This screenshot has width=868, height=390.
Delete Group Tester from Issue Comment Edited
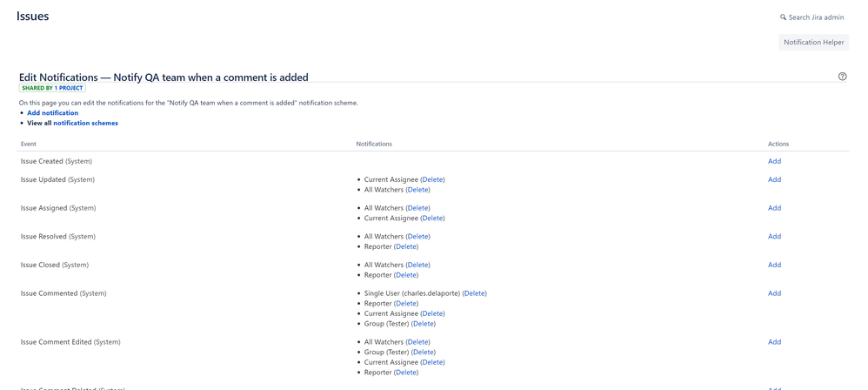pyautogui.click(x=424, y=352)
